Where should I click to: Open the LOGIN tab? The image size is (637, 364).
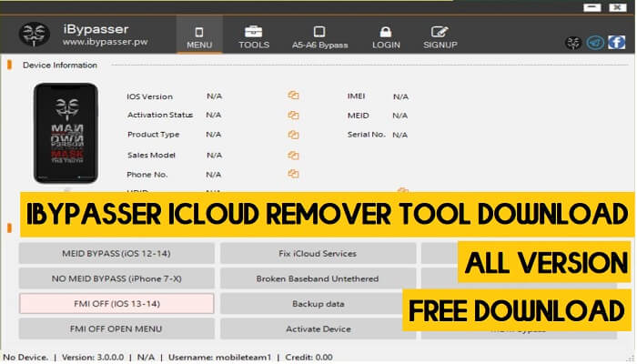point(386,37)
